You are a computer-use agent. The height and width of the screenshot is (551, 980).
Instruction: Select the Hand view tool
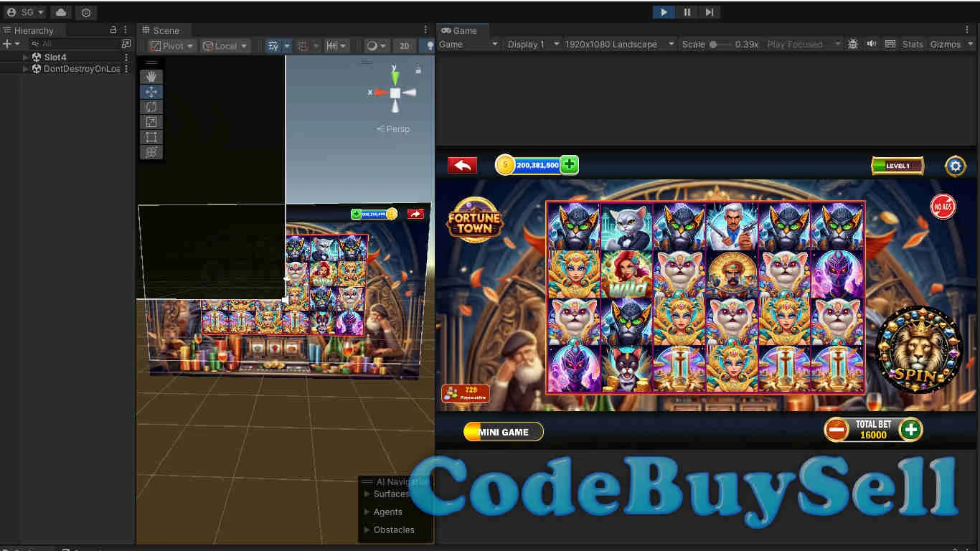click(151, 77)
